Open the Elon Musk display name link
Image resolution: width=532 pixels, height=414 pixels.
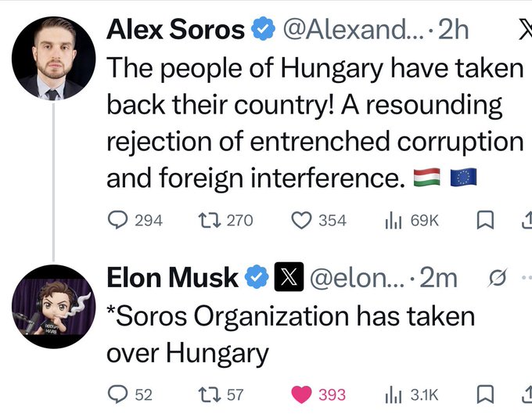click(x=172, y=278)
